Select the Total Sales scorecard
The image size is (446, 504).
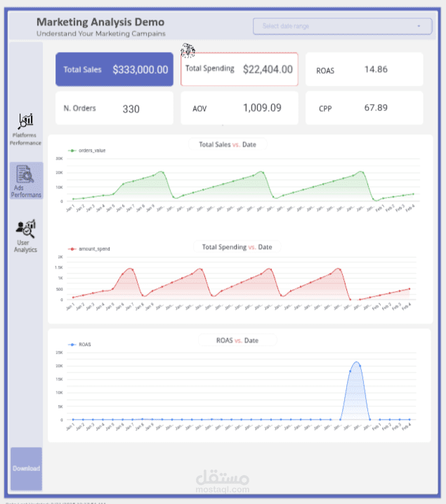[x=114, y=70]
